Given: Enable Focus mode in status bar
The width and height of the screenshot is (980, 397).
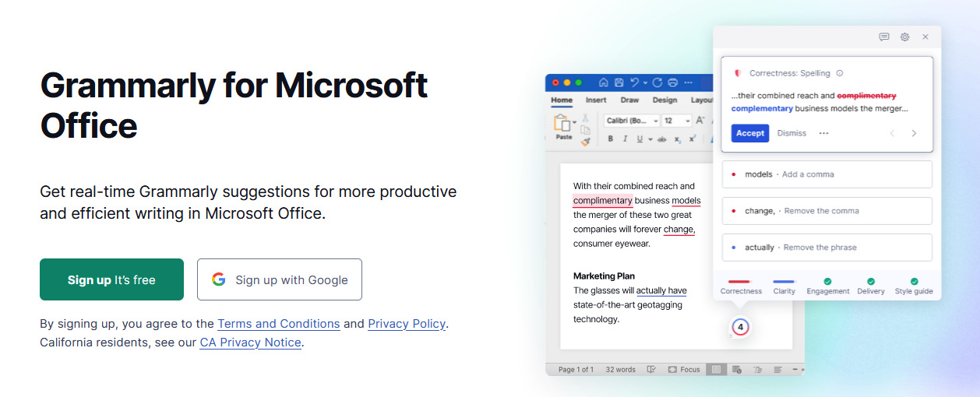Looking at the screenshot, I should [684, 370].
